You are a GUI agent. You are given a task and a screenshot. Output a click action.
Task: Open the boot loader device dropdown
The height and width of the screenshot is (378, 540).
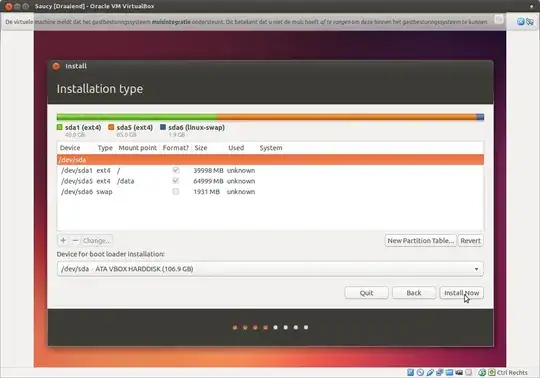click(270, 269)
